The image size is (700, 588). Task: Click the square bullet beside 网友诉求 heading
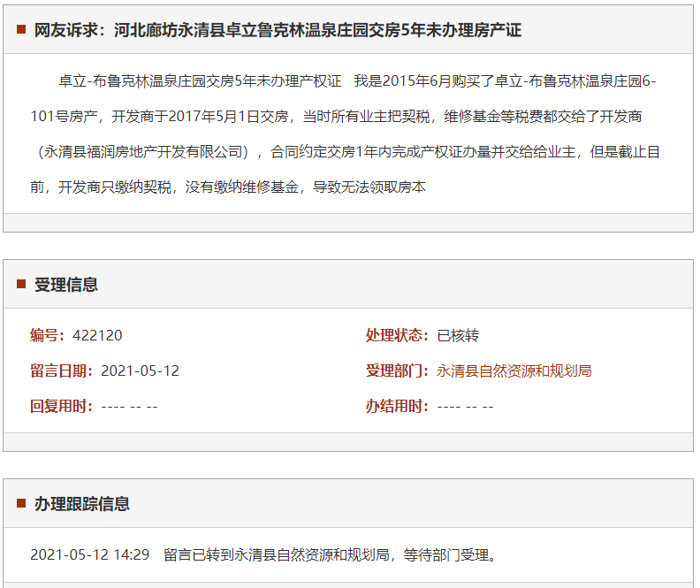21,30
